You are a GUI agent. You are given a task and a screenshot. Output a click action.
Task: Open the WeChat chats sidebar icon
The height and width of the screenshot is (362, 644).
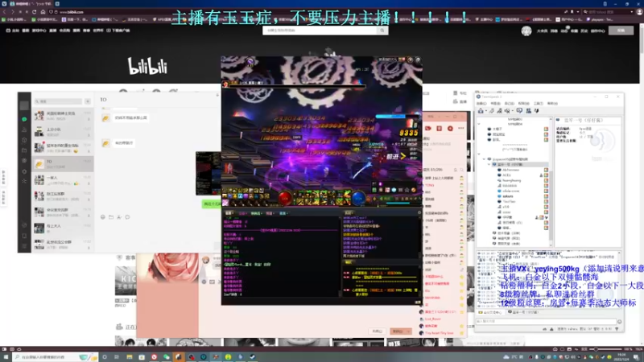click(24, 119)
